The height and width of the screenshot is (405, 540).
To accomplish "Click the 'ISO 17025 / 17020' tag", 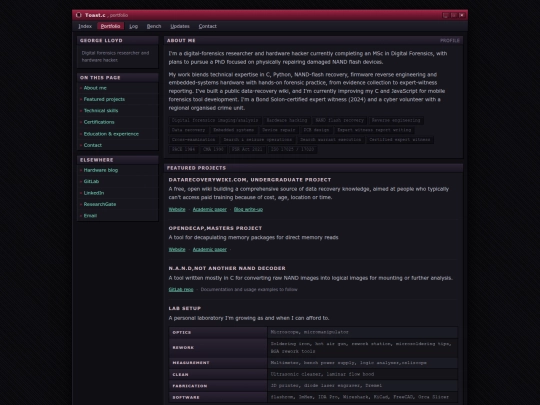I will tap(292, 149).
